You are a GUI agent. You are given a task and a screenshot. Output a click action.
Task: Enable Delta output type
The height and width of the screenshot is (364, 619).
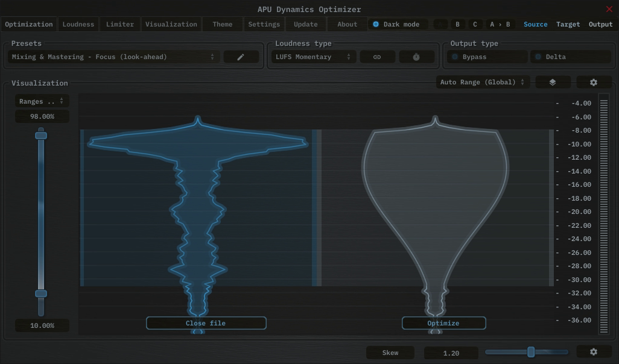pos(570,56)
